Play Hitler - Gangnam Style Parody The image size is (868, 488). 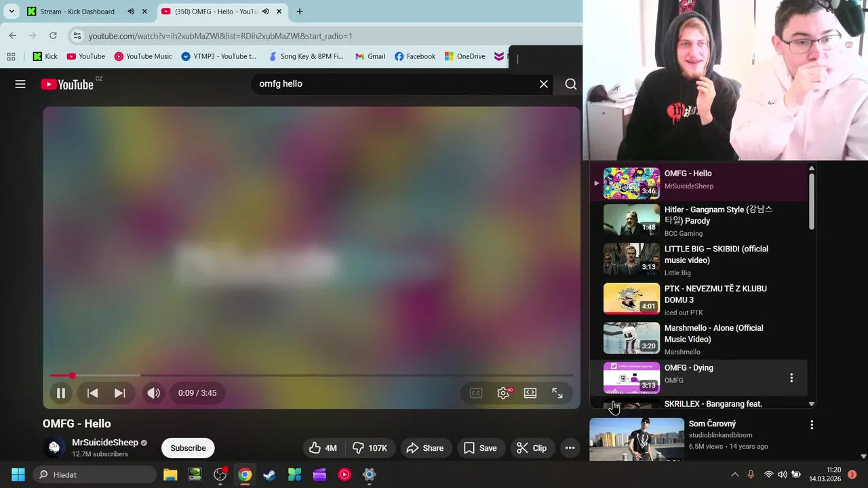point(698,221)
